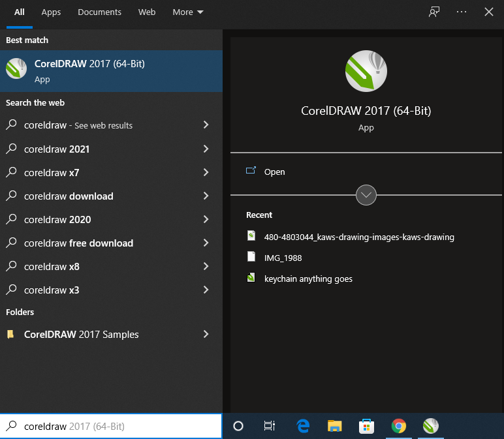Select the 'coreldraw x3' suggestion
Image resolution: width=504 pixels, height=439 pixels.
point(111,290)
